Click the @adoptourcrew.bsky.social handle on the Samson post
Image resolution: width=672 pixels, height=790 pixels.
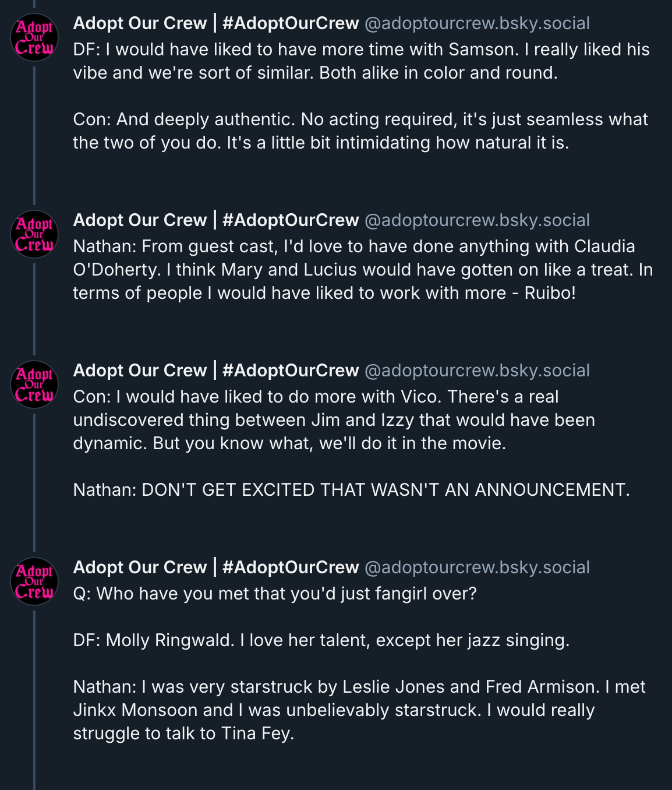point(477,23)
